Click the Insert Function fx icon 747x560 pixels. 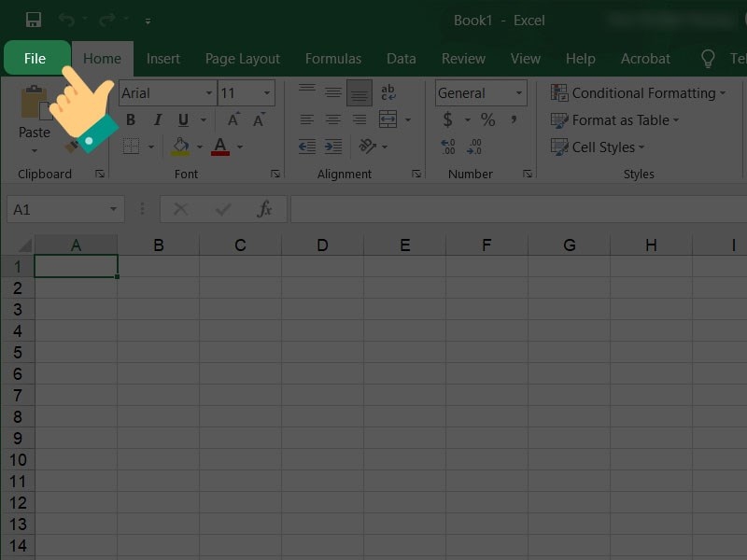click(264, 208)
